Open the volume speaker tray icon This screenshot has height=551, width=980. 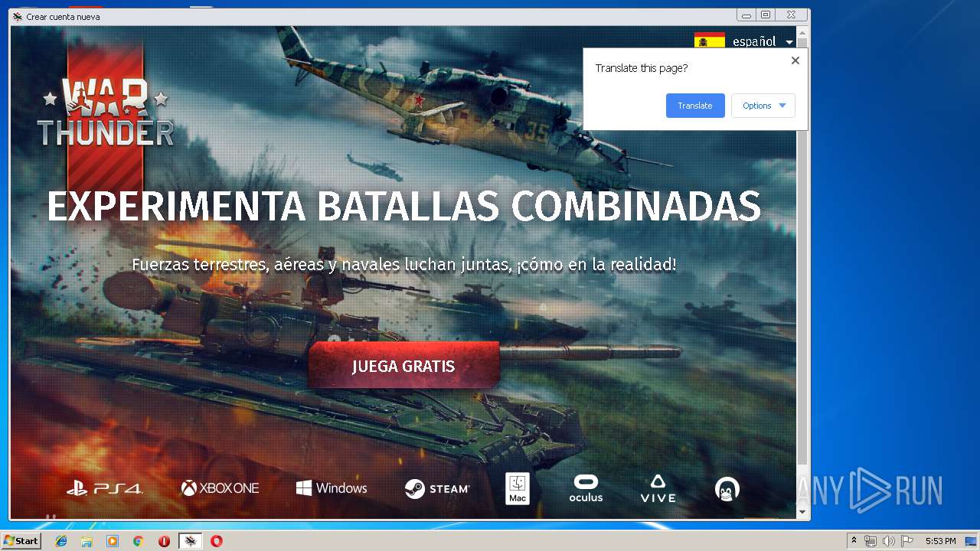point(889,541)
